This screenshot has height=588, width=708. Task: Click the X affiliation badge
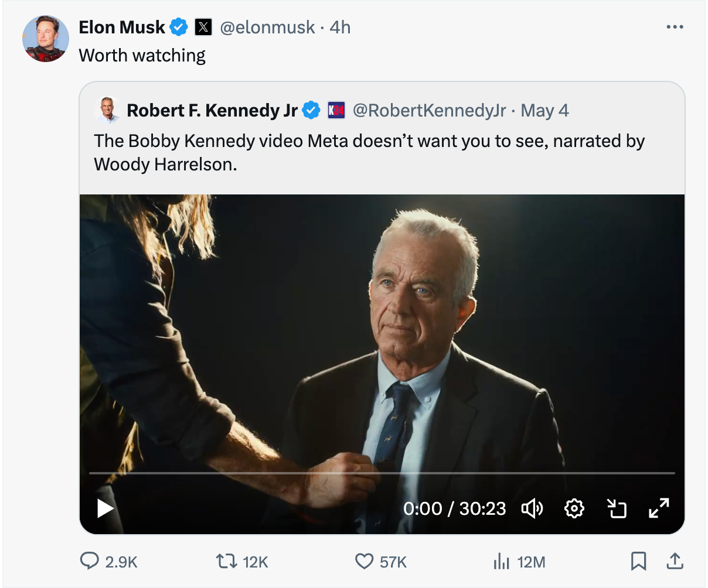[x=203, y=27]
